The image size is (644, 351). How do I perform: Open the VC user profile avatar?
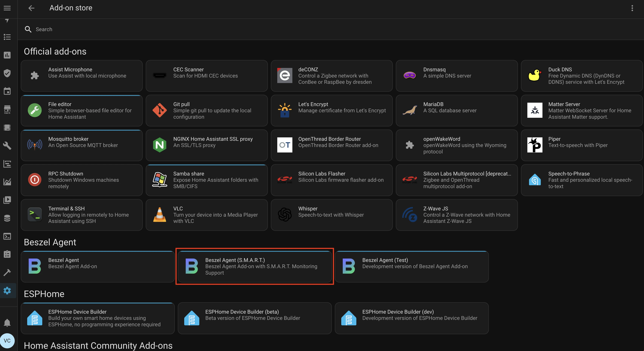click(x=7, y=340)
